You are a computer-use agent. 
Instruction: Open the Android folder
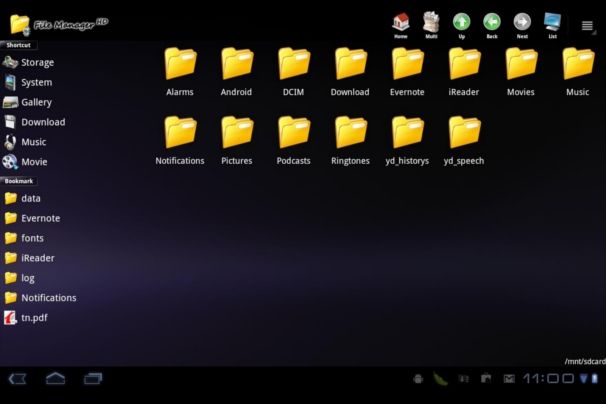pos(237,72)
